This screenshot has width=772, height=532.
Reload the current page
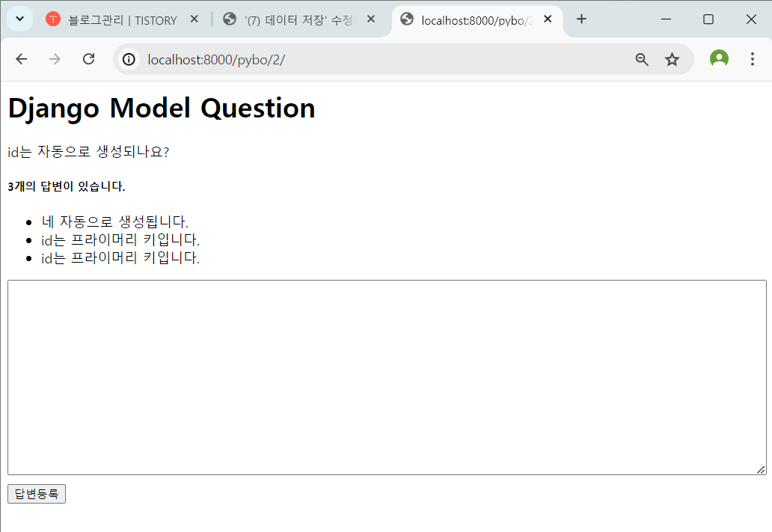coord(88,59)
